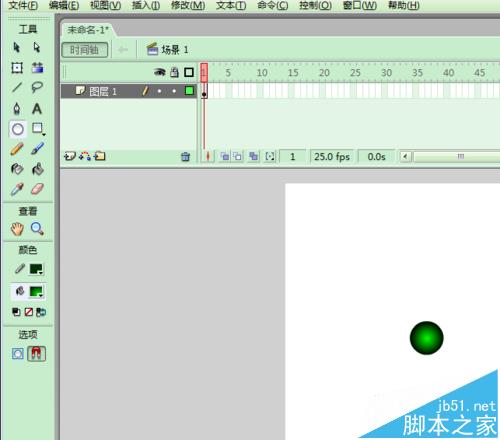Click outline square header for all layers
The height and width of the screenshot is (440, 500).
click(189, 72)
